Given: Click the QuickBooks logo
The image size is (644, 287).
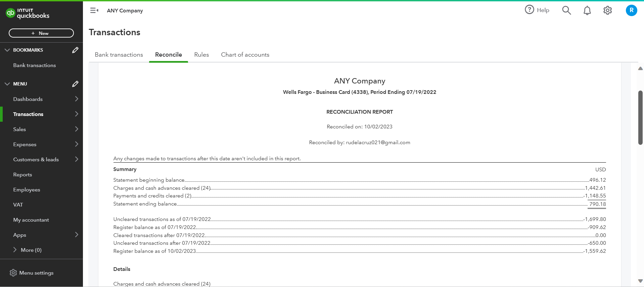Looking at the screenshot, I should [x=28, y=13].
